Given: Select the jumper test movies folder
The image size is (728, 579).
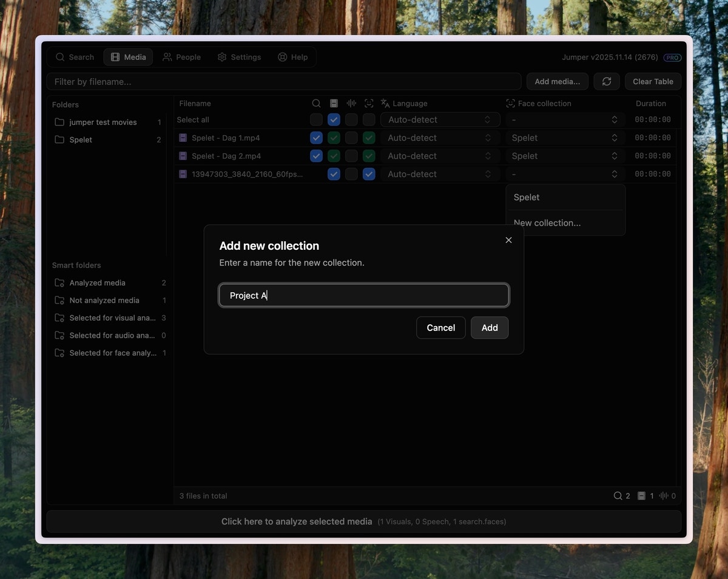Looking at the screenshot, I should (x=103, y=122).
